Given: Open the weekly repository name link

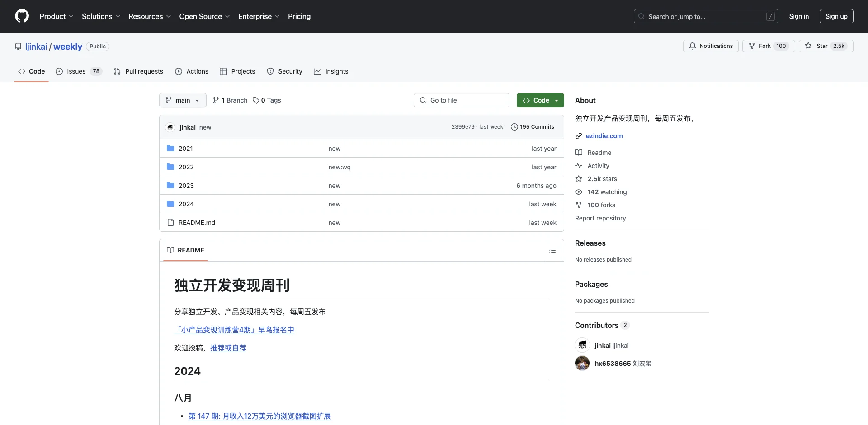Looking at the screenshot, I should [x=68, y=47].
